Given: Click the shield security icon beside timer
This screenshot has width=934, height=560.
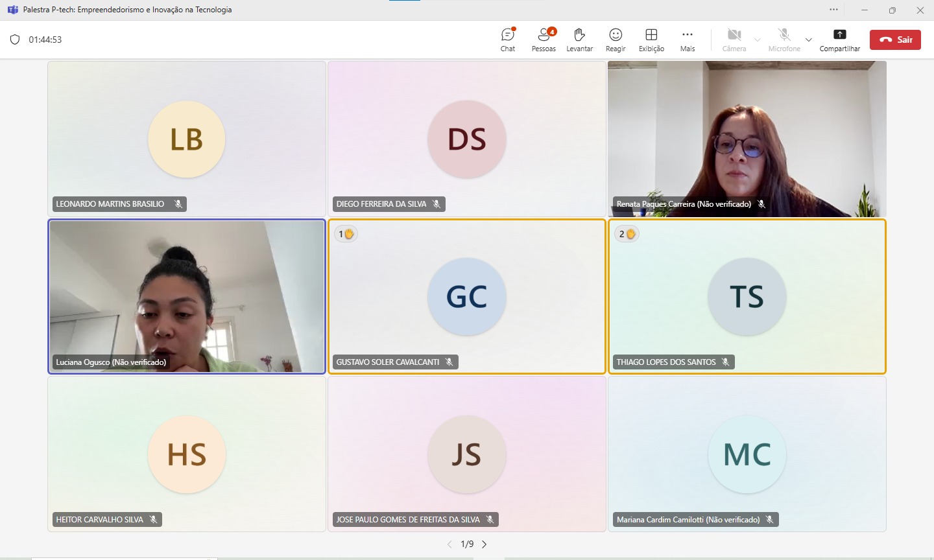Looking at the screenshot, I should (x=15, y=40).
